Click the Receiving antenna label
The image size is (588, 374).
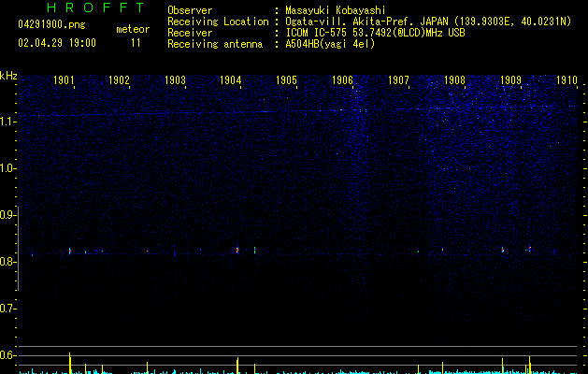(215, 44)
